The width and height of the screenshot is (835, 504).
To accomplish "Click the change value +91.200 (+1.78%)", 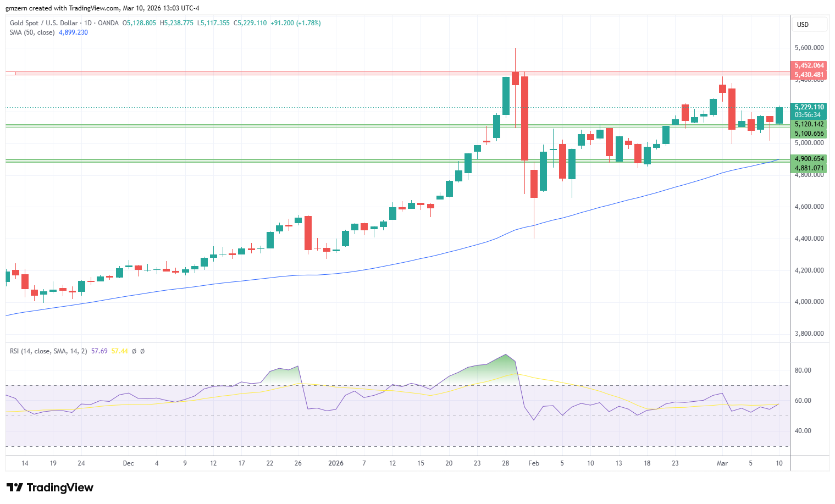I will coord(296,23).
